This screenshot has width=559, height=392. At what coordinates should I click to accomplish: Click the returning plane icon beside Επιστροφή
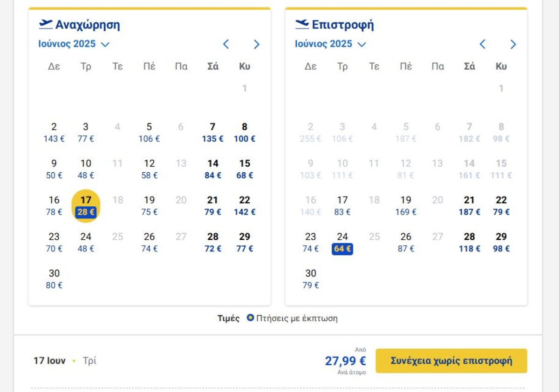(x=302, y=24)
